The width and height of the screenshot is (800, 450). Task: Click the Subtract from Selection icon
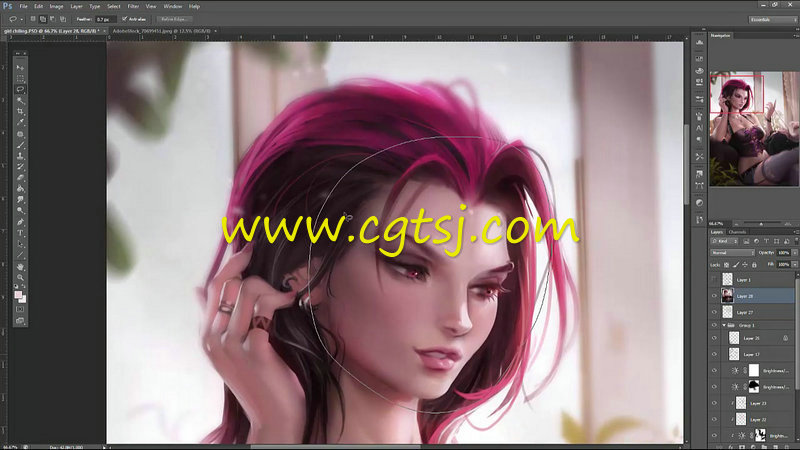[53, 19]
